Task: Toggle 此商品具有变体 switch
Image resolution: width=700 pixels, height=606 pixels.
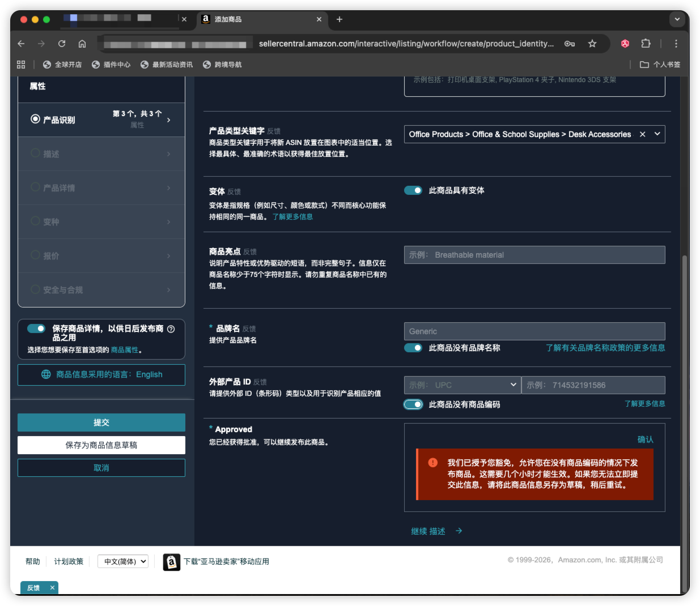Action: [x=413, y=190]
